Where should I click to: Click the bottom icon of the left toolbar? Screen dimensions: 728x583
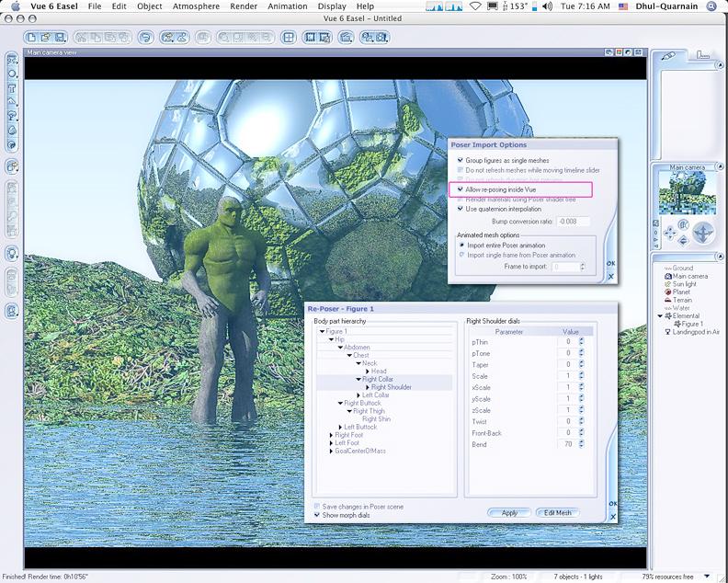click(x=12, y=310)
